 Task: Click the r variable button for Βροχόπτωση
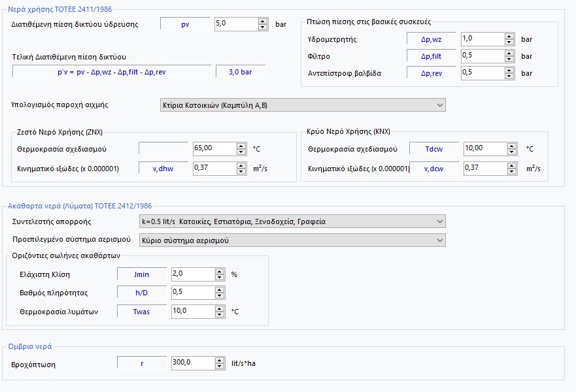(143, 363)
